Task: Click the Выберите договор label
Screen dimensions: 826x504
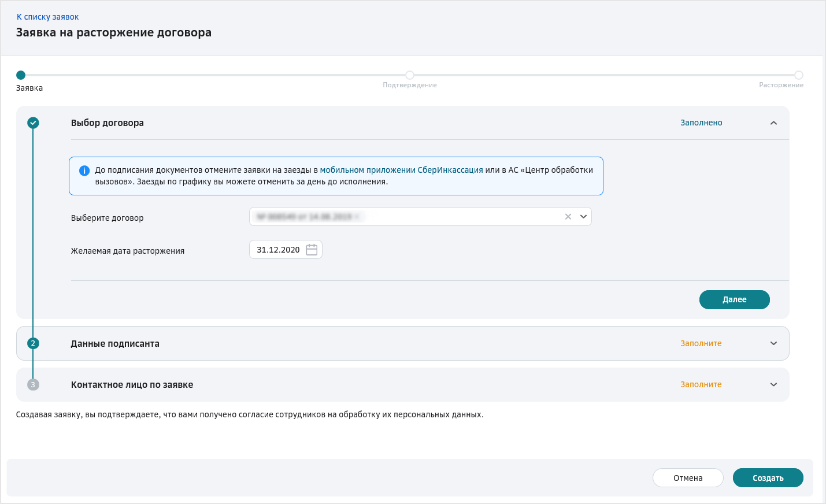Action: click(x=107, y=218)
